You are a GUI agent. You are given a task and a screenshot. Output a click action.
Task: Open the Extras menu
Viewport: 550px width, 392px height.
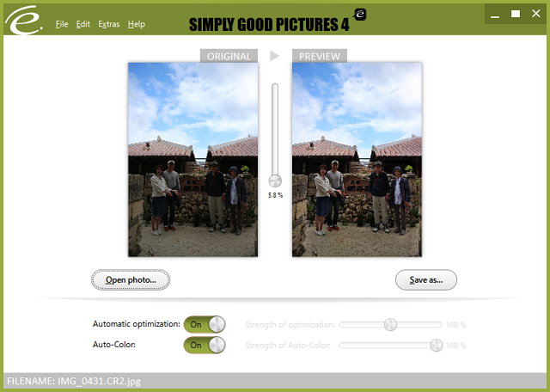tap(109, 24)
